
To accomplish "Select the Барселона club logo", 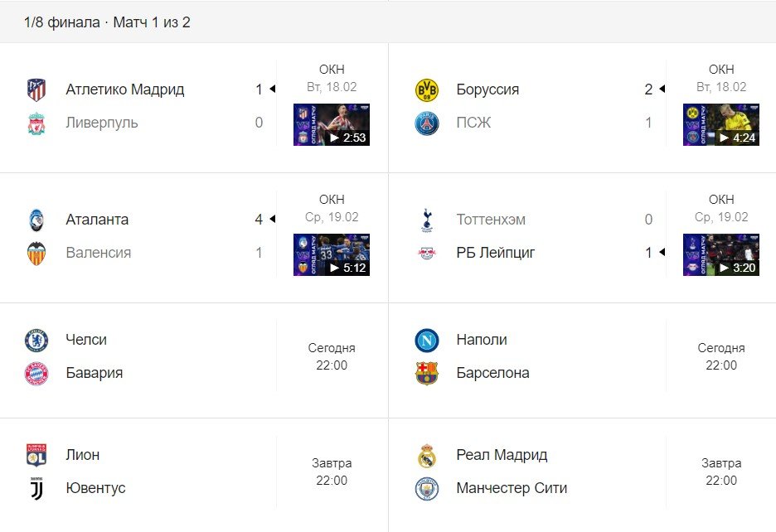I will click(x=426, y=373).
